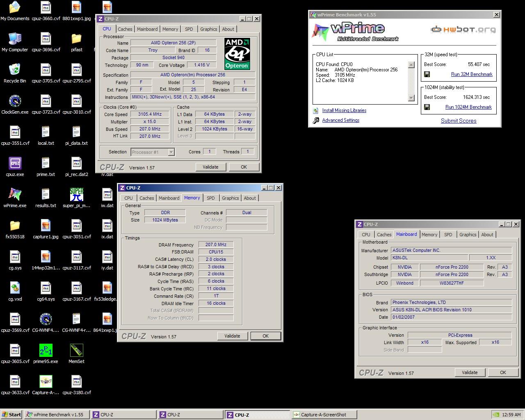Click the CAS# Latency value 2.0 clocks
The image size is (525, 420).
[x=216, y=259]
